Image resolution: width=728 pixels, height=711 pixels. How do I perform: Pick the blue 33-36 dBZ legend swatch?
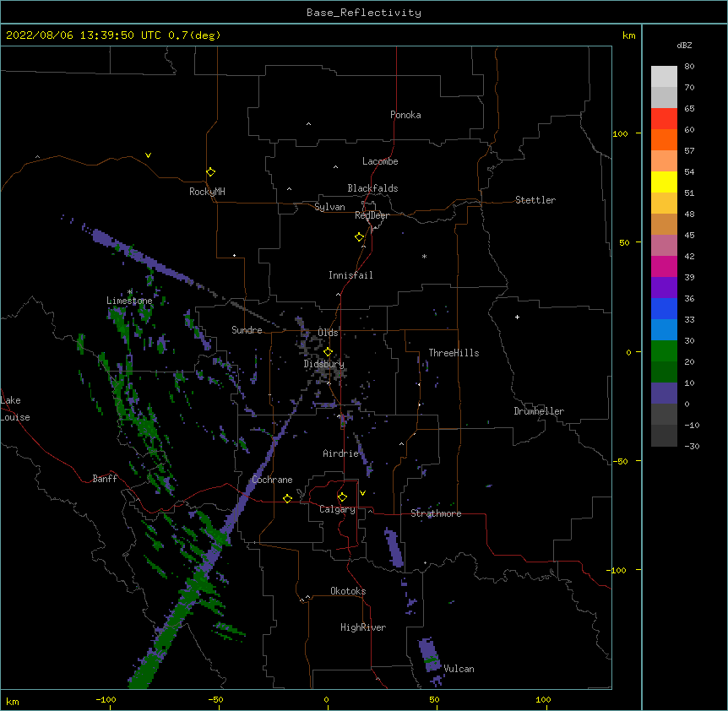(x=664, y=308)
